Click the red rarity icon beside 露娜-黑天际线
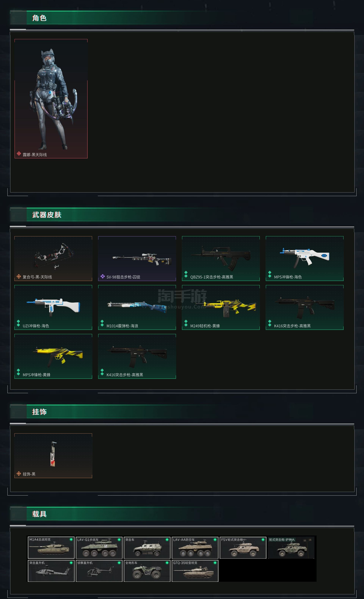Image resolution: width=364 pixels, height=599 pixels. point(19,153)
